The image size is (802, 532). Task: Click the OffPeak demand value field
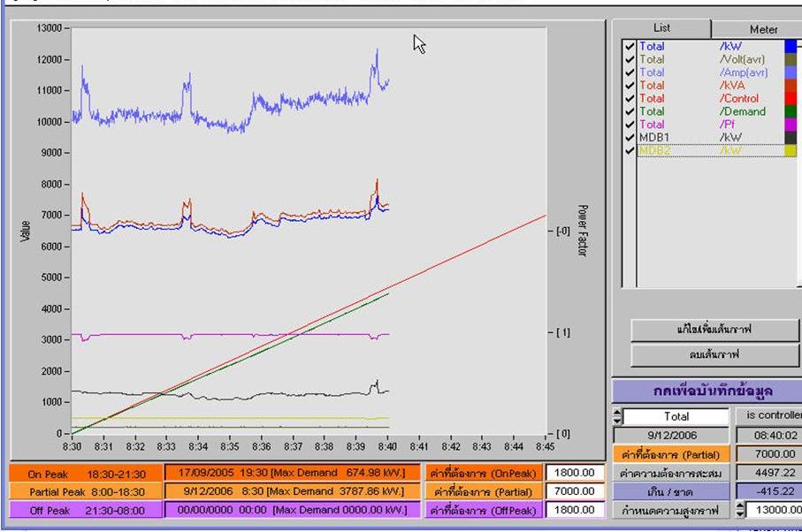573,510
